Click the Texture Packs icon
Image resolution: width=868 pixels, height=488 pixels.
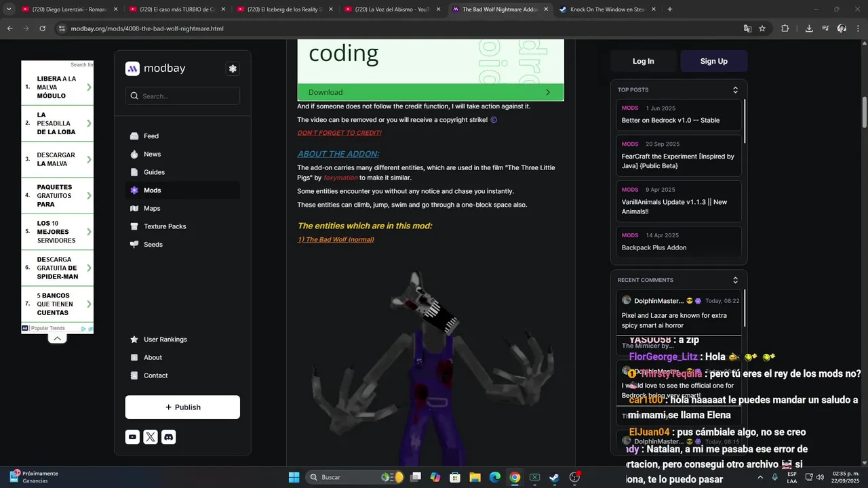click(134, 226)
